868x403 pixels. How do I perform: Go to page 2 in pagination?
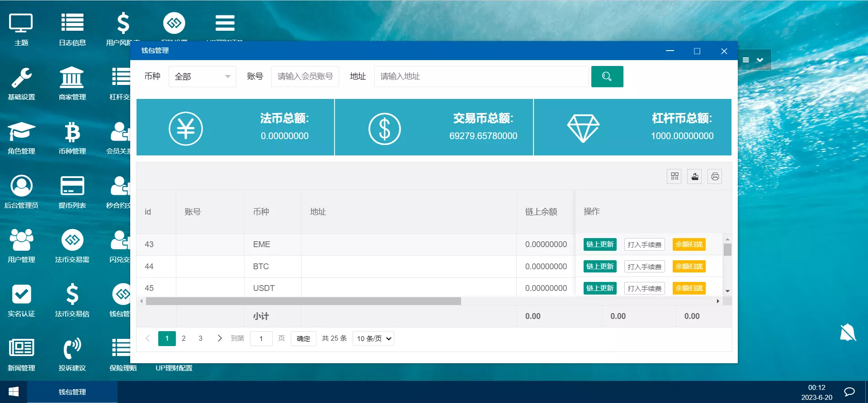coord(184,338)
